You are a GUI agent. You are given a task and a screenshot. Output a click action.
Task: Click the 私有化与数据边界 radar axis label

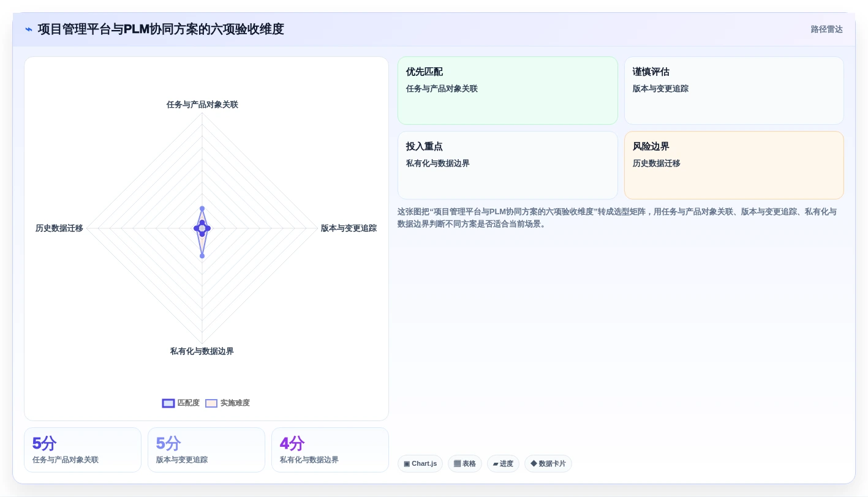(x=202, y=351)
